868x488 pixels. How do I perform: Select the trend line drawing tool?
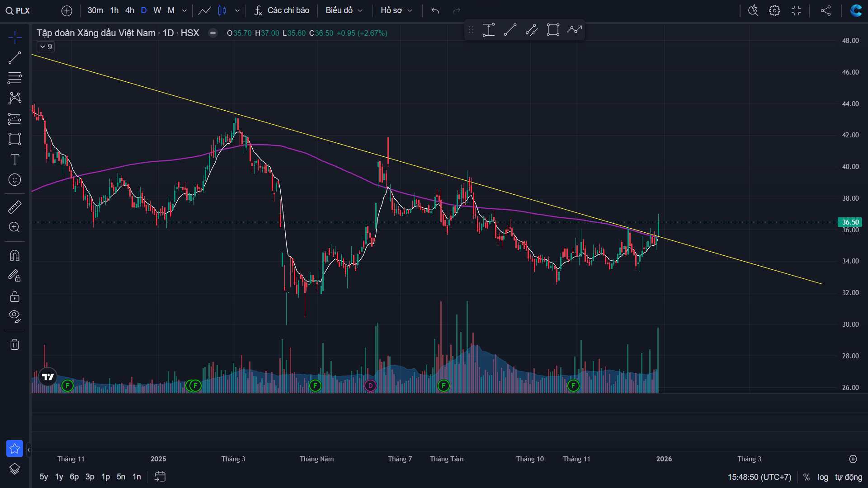click(x=14, y=58)
